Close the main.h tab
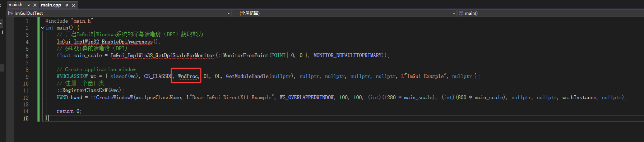The height and width of the screenshot is (142, 644). (x=35, y=5)
